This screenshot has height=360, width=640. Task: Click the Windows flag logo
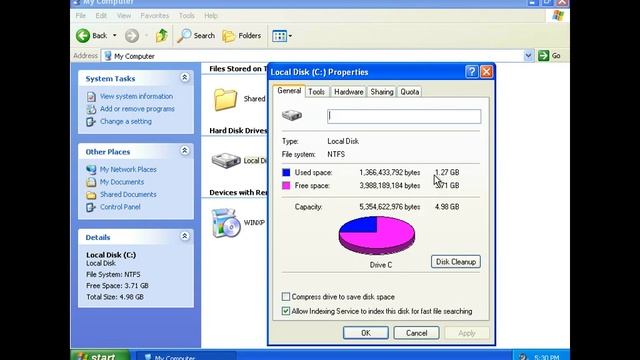(558, 16)
